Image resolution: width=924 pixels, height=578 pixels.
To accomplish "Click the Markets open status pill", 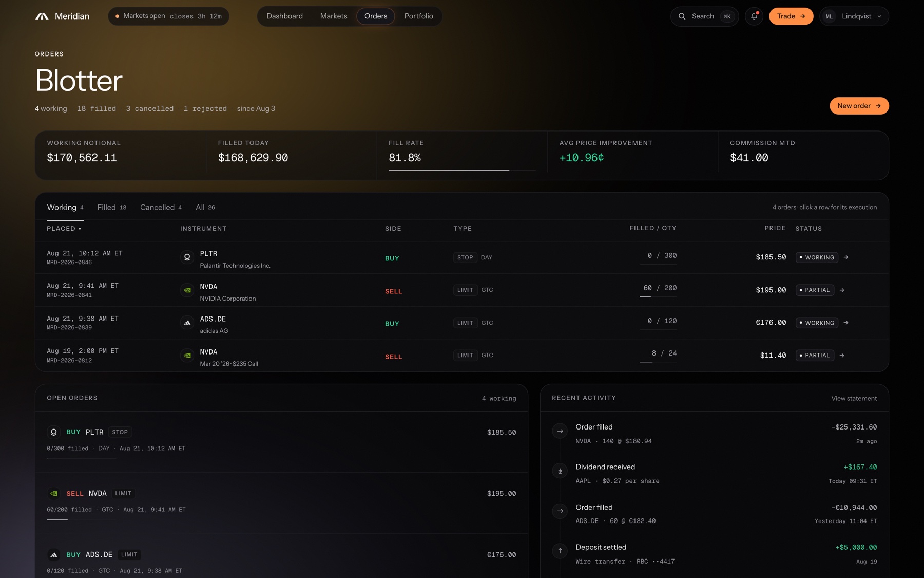I will pos(168,16).
